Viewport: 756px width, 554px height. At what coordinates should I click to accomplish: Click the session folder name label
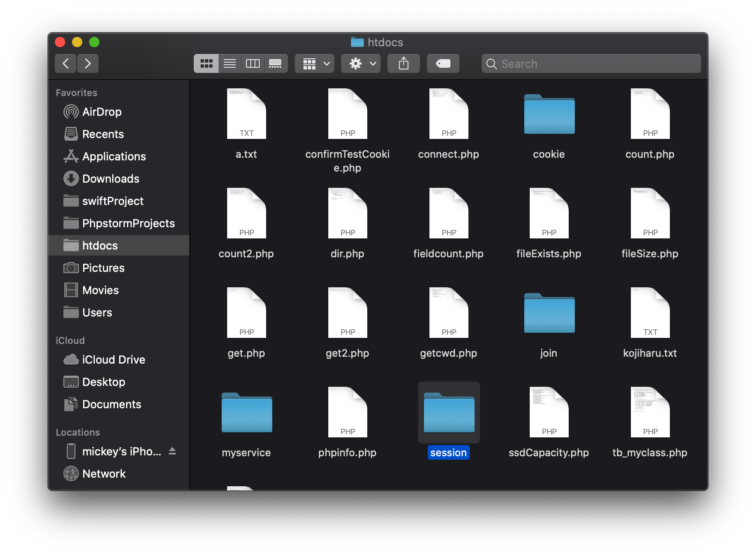449,452
